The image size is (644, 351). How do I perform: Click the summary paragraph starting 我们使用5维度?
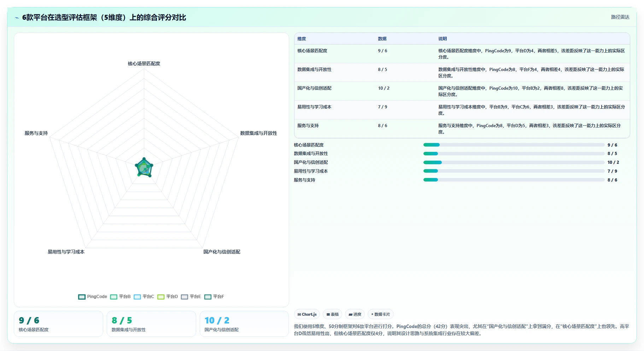pos(462,330)
